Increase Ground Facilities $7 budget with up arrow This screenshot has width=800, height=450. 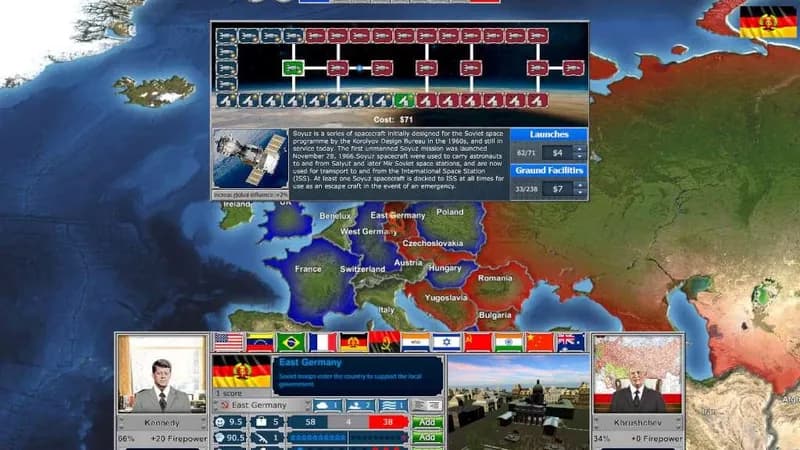click(580, 185)
